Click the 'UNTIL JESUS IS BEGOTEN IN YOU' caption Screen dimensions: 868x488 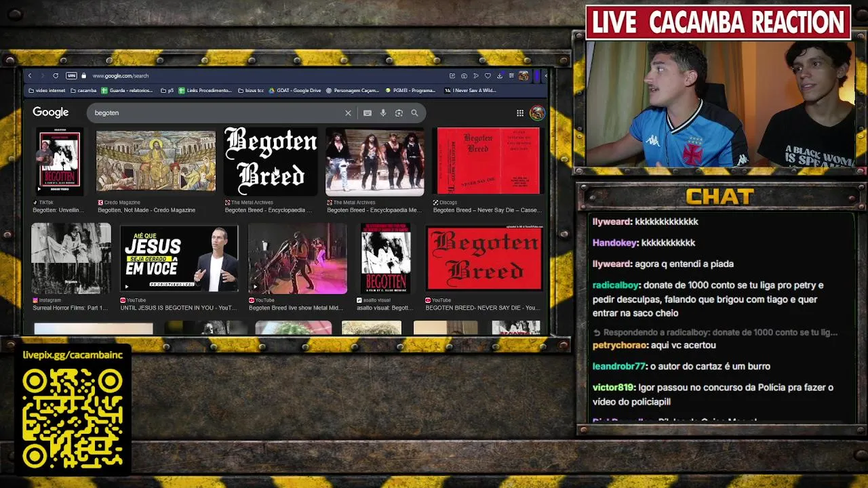(x=178, y=308)
